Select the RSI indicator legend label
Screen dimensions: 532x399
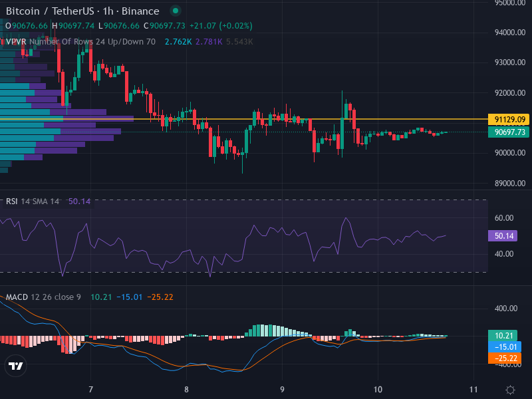coord(12,201)
